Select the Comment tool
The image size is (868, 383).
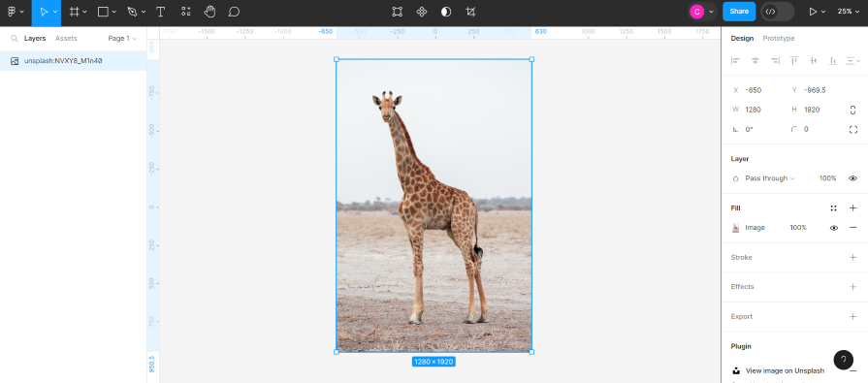[234, 12]
